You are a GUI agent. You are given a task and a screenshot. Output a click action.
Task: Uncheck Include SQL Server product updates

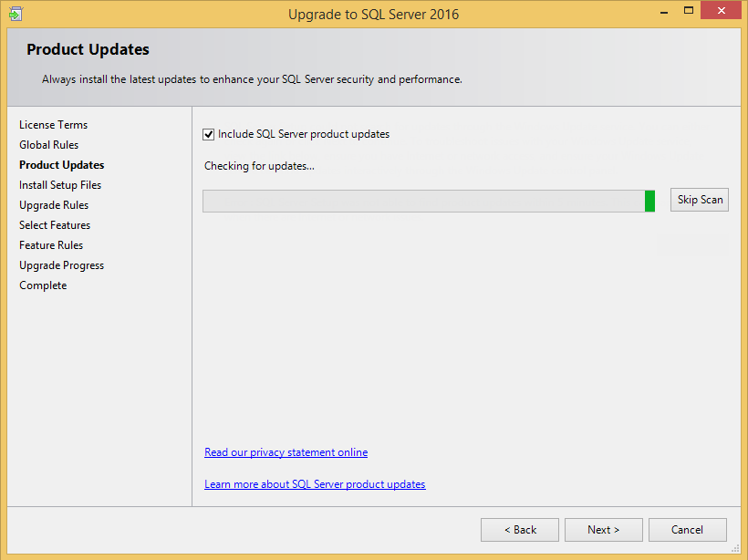coord(209,134)
